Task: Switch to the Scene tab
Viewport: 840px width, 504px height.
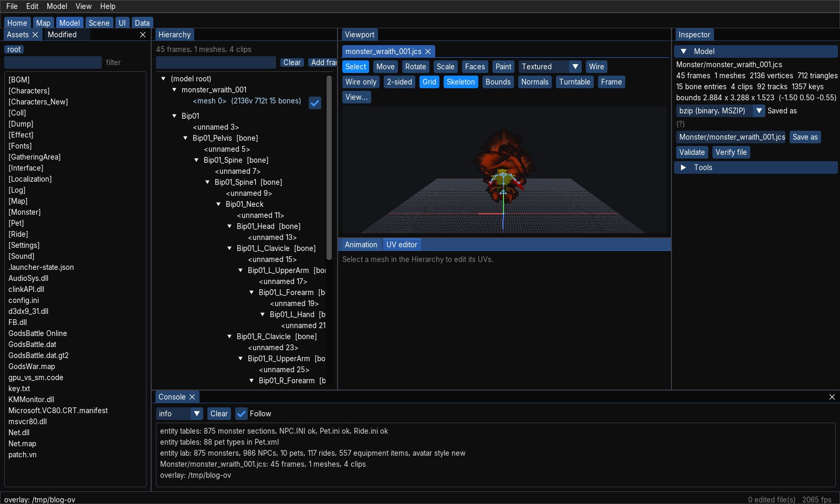Action: coord(99,23)
